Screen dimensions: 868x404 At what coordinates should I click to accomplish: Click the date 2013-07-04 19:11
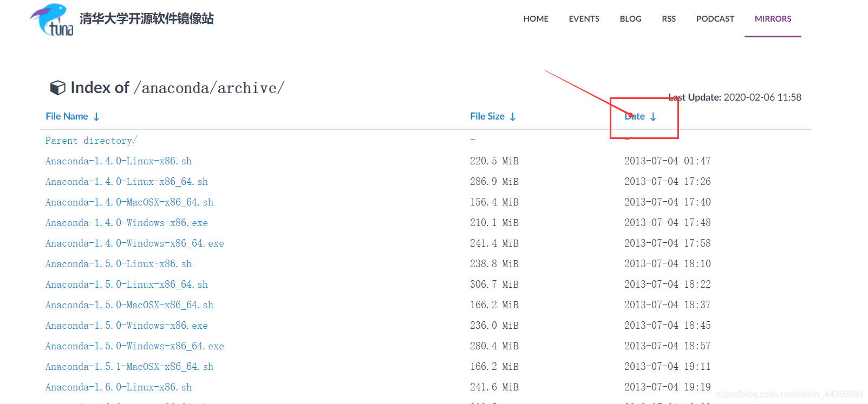point(668,367)
